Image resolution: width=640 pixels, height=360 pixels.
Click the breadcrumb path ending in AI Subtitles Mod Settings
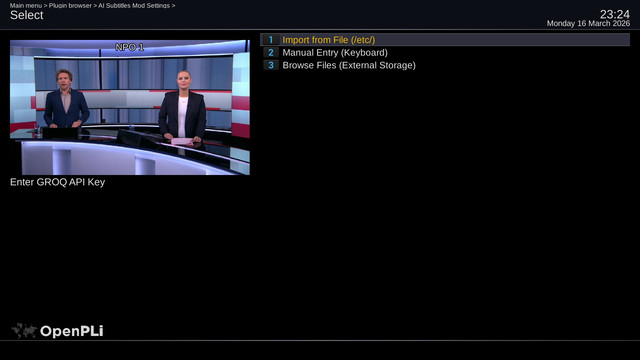coord(92,5)
